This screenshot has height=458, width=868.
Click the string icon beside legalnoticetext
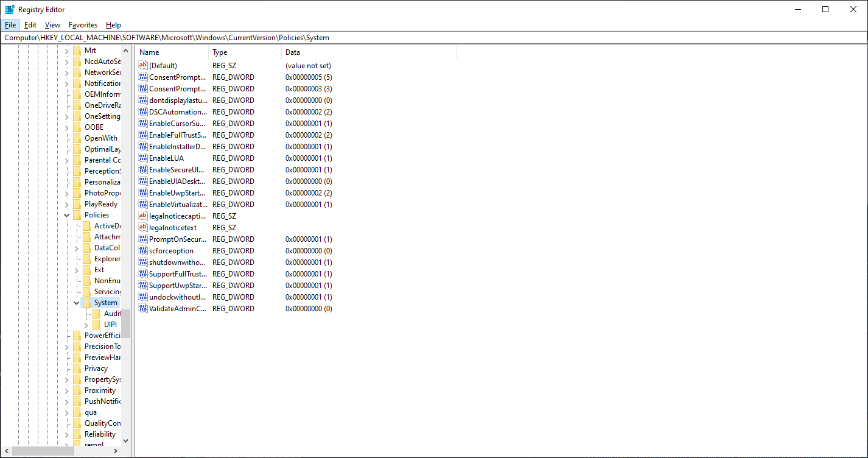(x=143, y=228)
